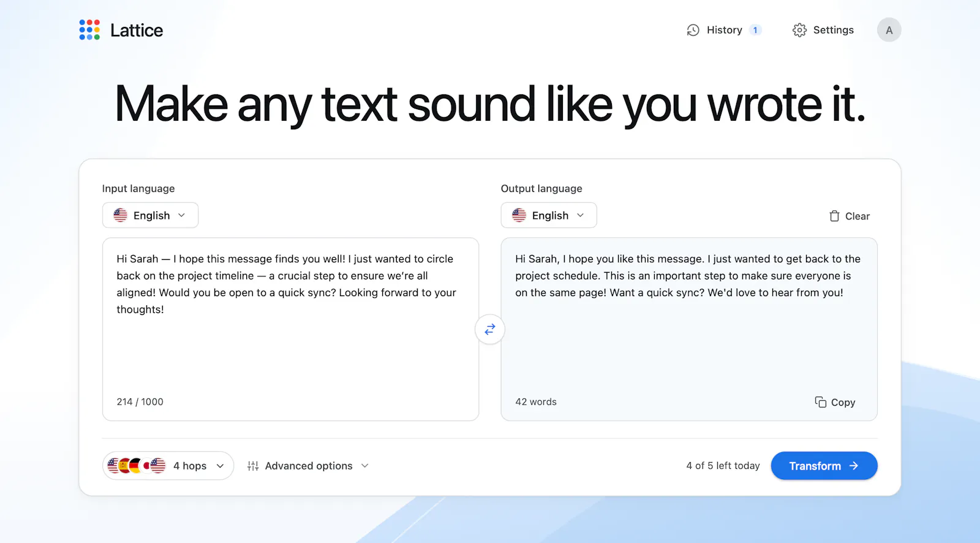
Task: Click the Settings label in header
Action: pyautogui.click(x=833, y=30)
